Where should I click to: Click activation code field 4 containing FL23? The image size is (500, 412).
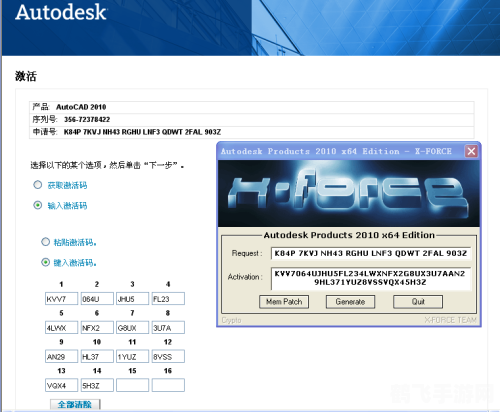(x=168, y=299)
